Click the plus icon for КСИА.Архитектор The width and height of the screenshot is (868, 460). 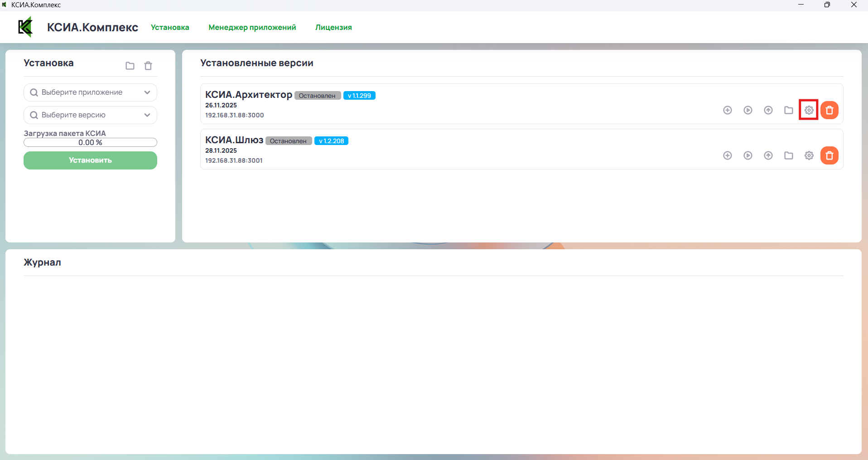[728, 110]
